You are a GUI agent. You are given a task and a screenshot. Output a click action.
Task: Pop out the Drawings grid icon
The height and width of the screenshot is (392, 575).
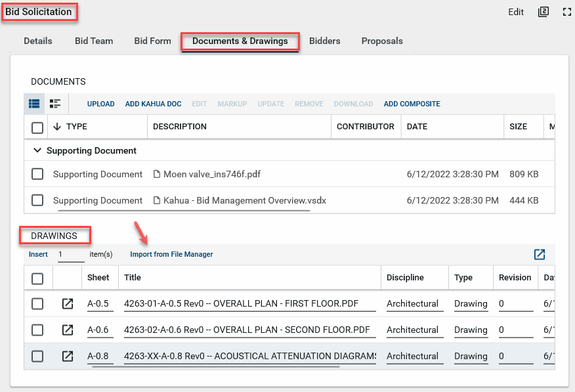pos(540,255)
